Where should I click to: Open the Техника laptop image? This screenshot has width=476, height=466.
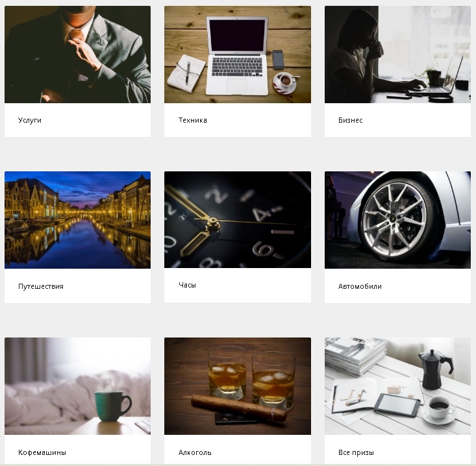(x=238, y=55)
